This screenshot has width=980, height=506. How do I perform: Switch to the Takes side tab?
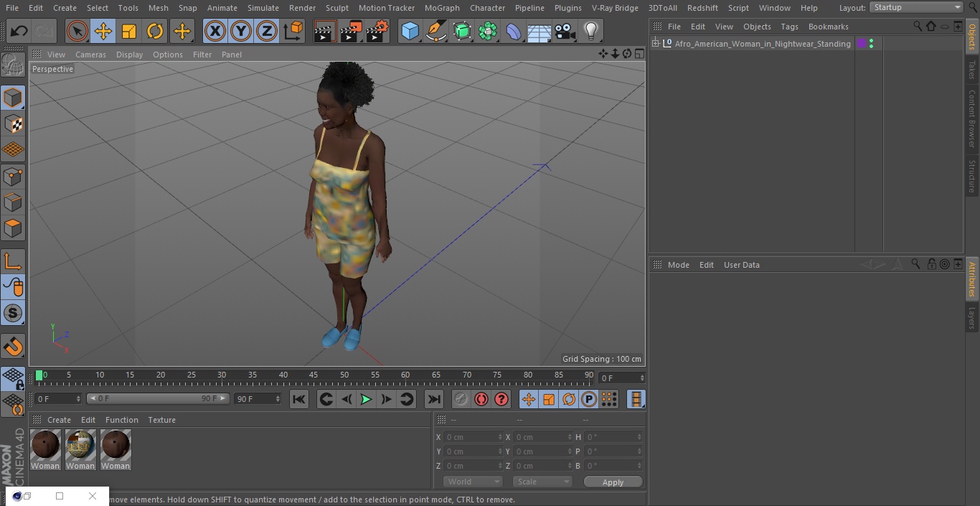tap(972, 70)
